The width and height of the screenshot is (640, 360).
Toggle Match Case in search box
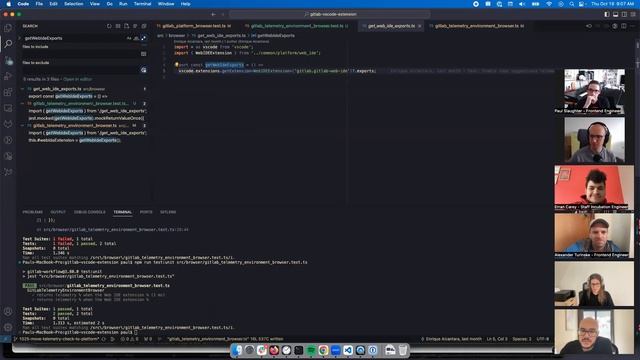pyautogui.click(x=129, y=38)
